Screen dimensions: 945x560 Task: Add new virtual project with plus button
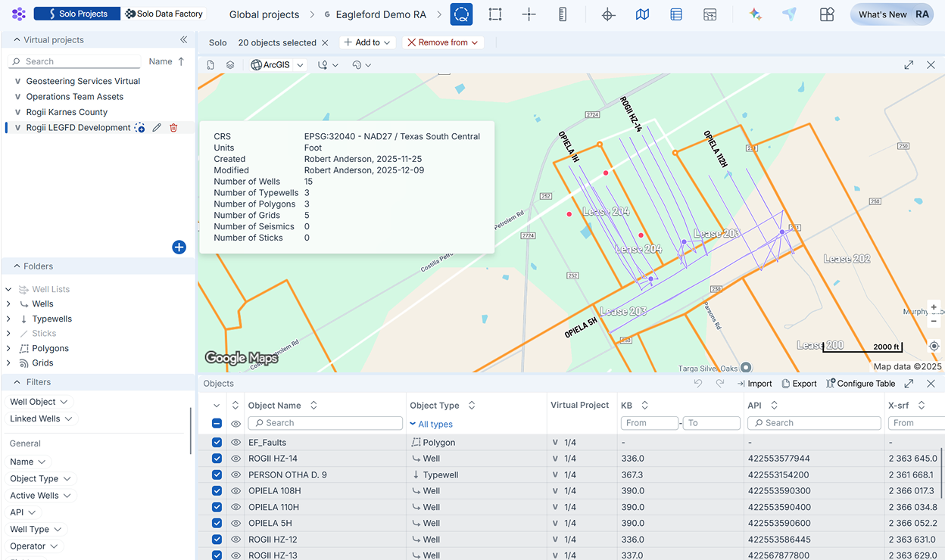coord(179,247)
